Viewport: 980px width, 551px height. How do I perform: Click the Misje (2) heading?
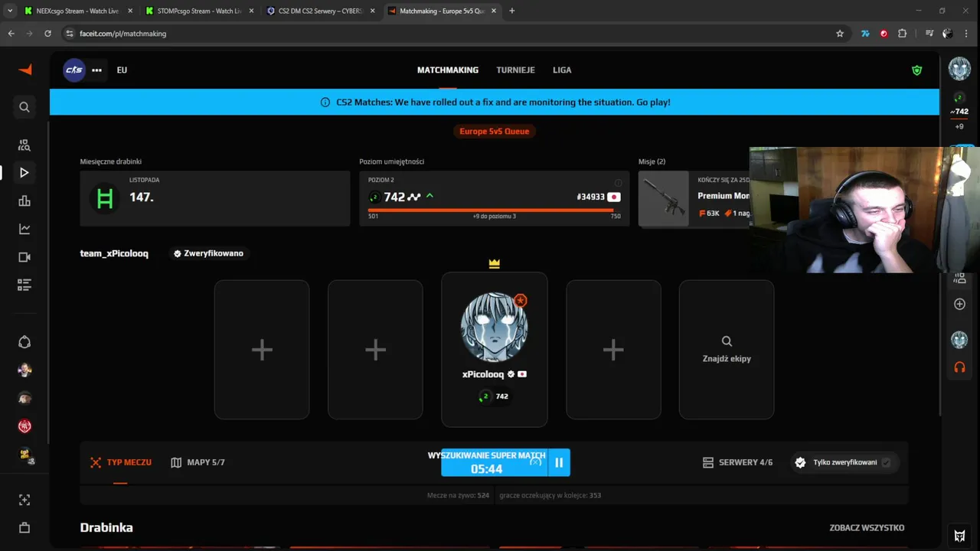[x=652, y=161]
